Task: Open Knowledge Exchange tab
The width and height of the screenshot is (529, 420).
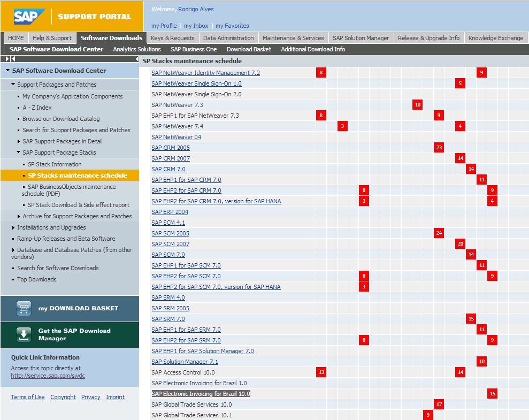Action: (x=496, y=38)
